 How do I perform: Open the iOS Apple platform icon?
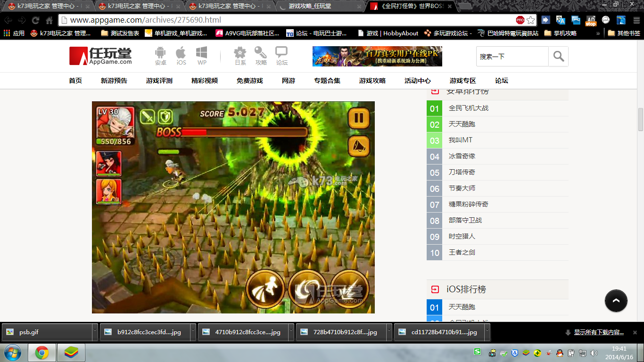[181, 56]
